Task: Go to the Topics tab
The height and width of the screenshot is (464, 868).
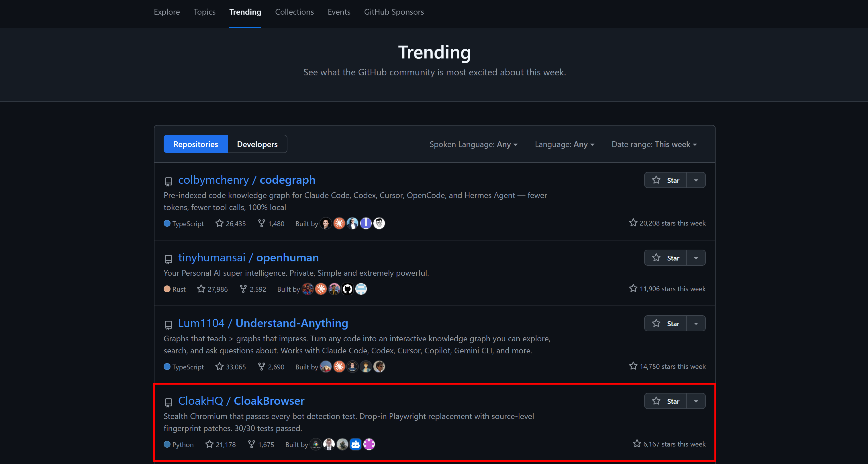Action: pos(205,12)
